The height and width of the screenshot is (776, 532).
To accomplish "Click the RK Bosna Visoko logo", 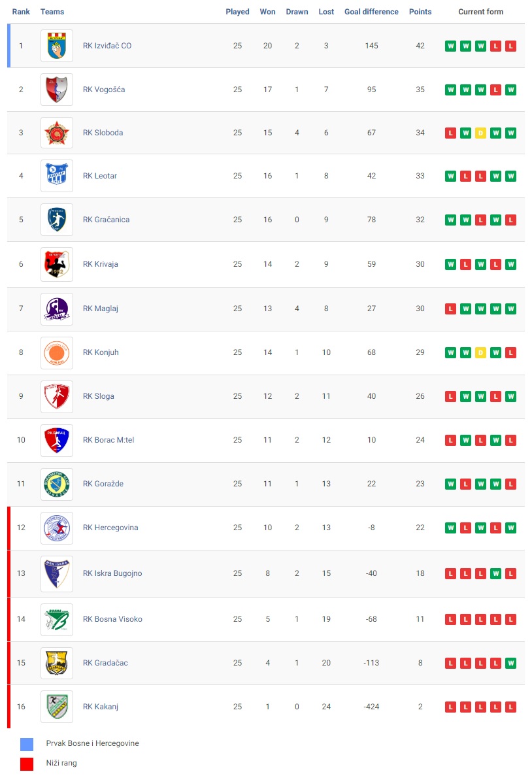I will [x=57, y=620].
